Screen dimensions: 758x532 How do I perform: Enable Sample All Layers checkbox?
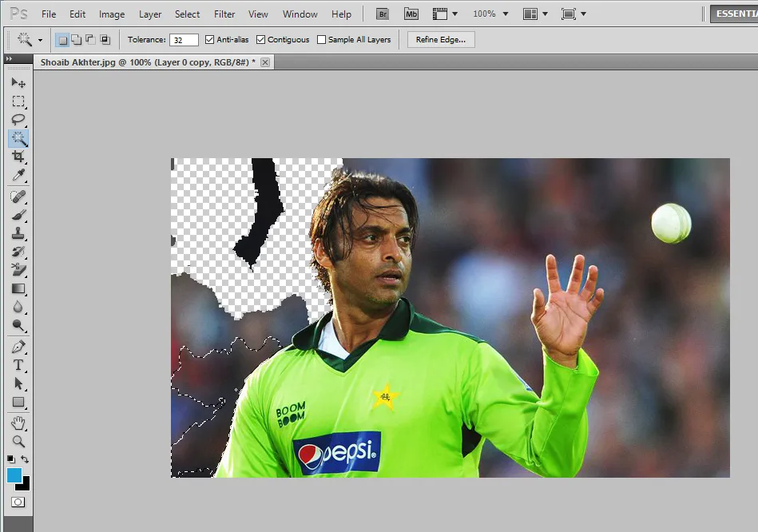[x=321, y=40]
